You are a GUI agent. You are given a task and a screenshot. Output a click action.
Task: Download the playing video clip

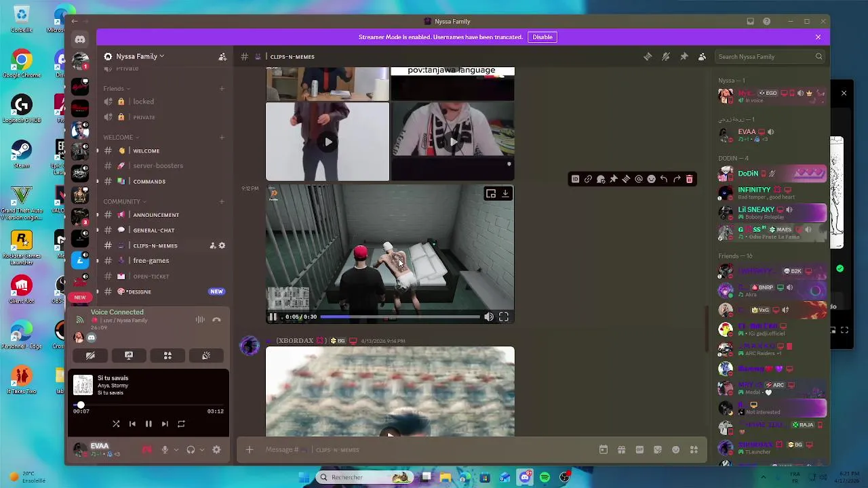click(505, 194)
